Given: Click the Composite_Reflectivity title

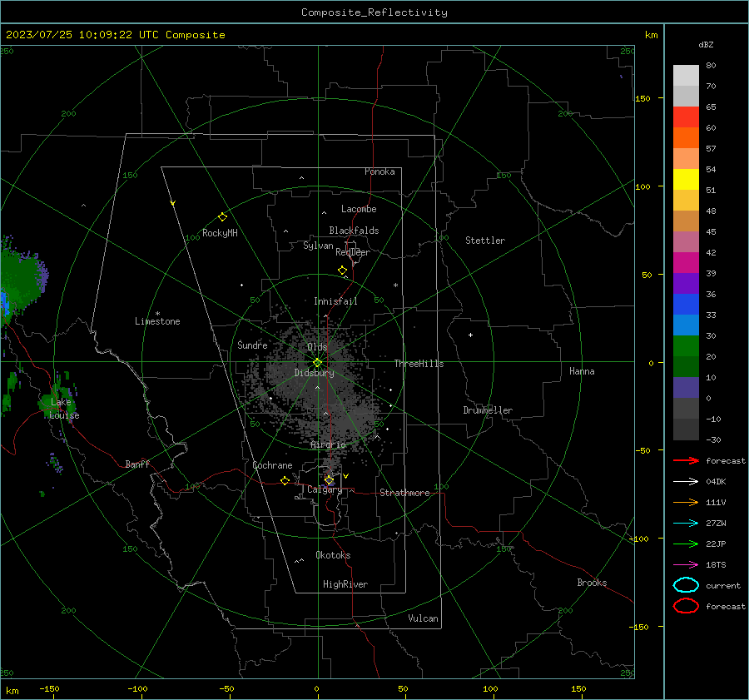Looking at the screenshot, I should pyautogui.click(x=374, y=12).
